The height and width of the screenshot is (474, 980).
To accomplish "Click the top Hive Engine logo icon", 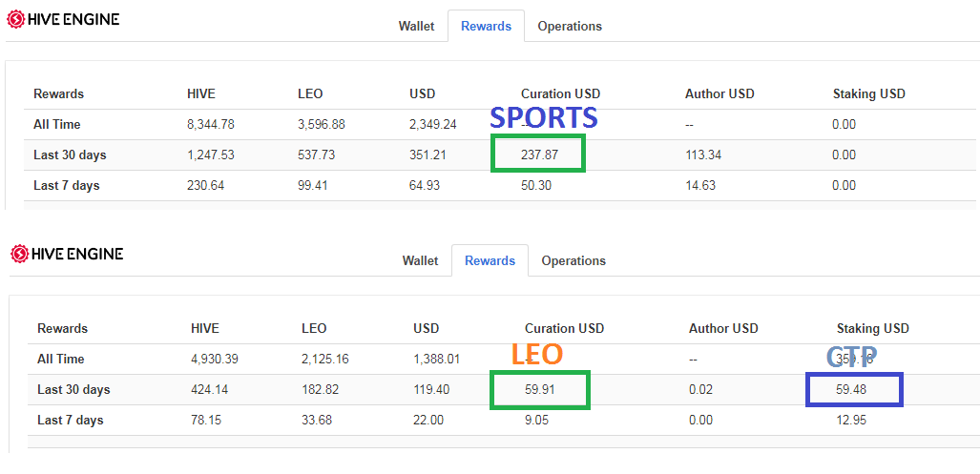I will pos(15,19).
